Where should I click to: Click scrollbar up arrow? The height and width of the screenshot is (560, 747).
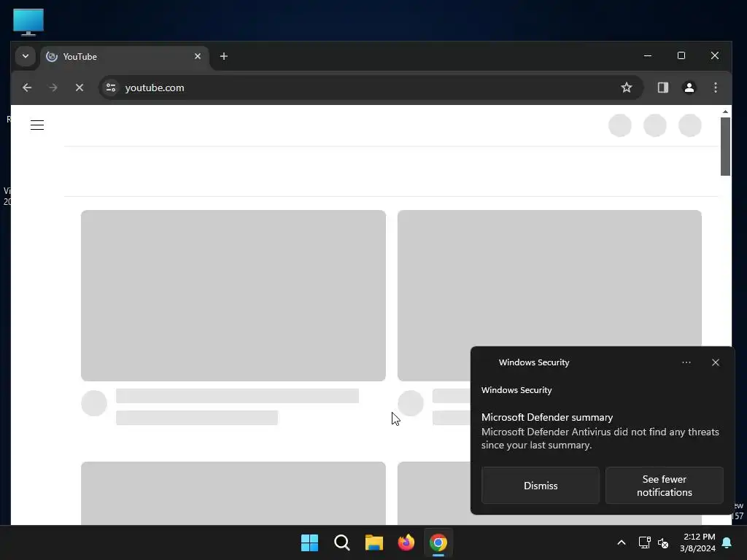coord(725,112)
